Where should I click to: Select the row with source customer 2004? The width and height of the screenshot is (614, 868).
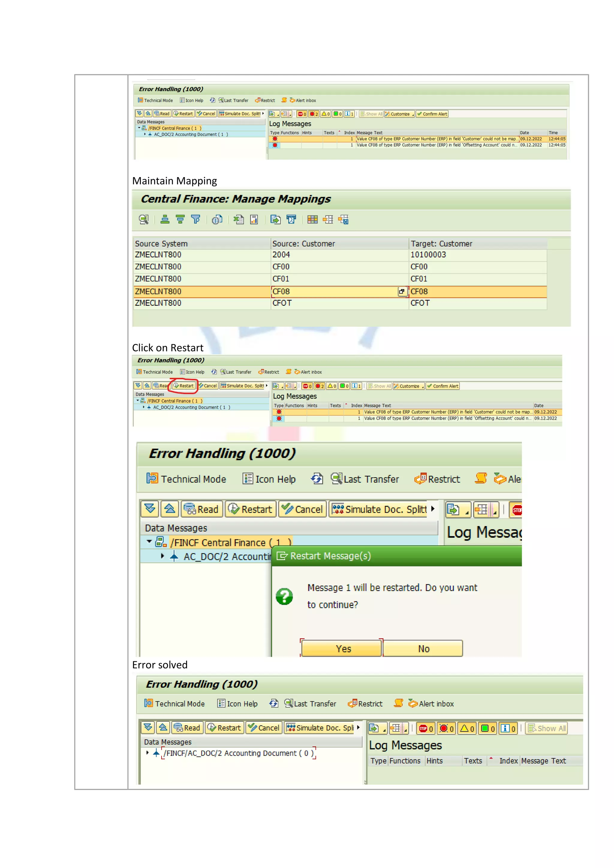tap(340, 255)
